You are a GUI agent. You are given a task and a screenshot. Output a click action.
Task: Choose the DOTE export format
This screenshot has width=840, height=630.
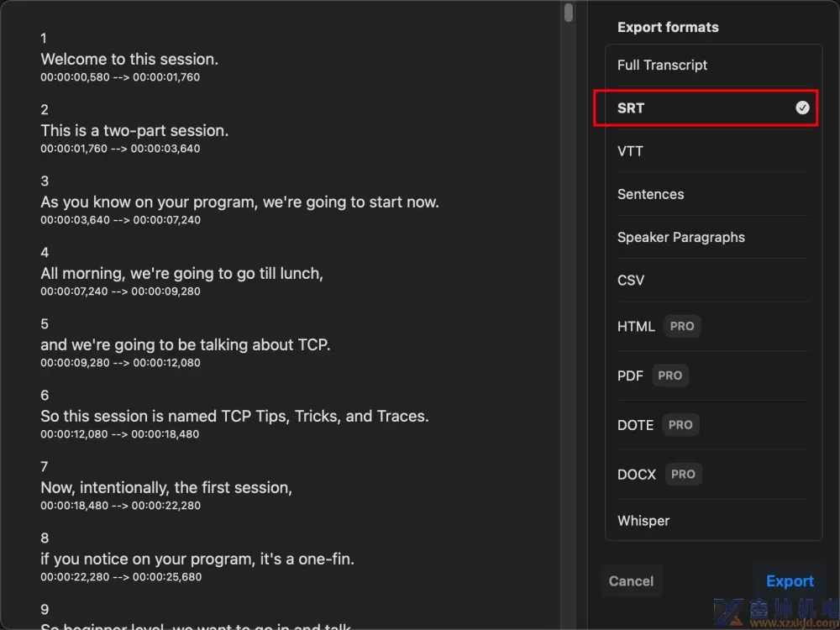tap(713, 425)
